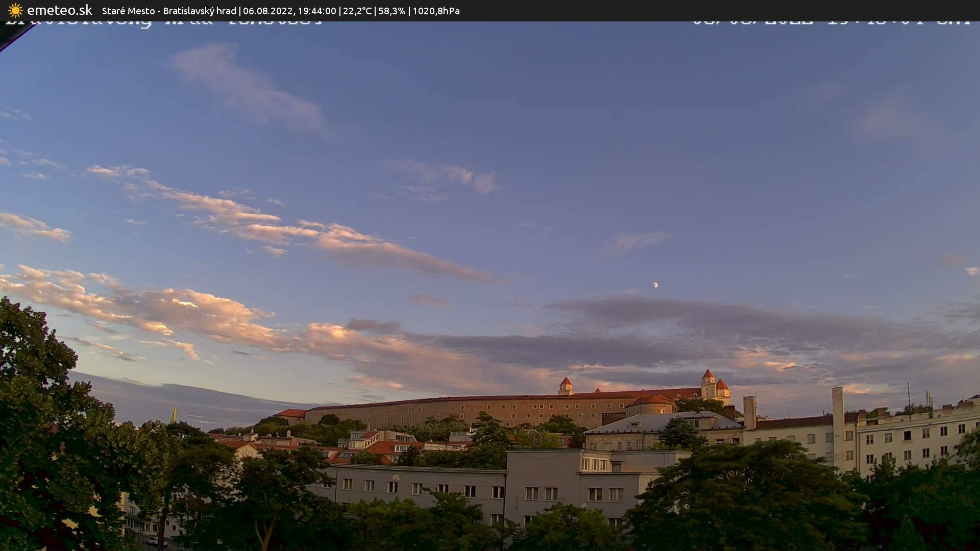
Task: Click the emeteo.sk sun logo icon
Action: [x=15, y=10]
